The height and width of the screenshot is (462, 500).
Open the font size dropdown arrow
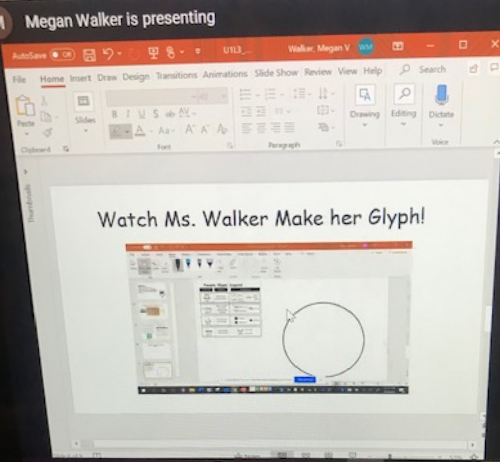point(224,96)
